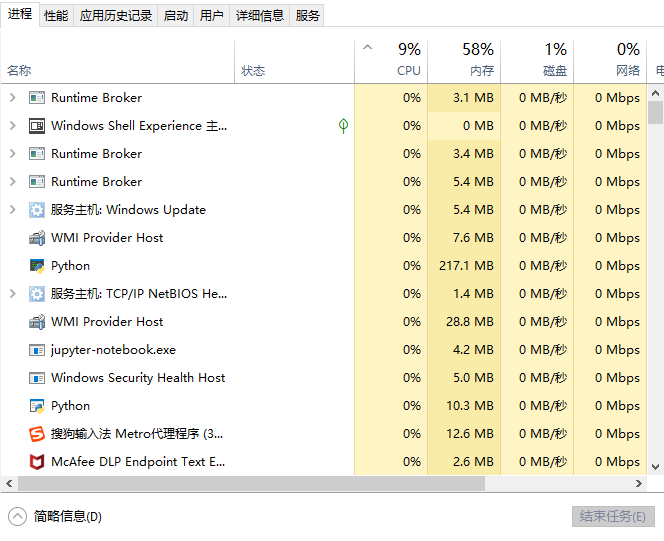Expand the 服务主机: TCP/IP NetBIOS group
Image resolution: width=664 pixels, height=541 pixels.
(13, 294)
